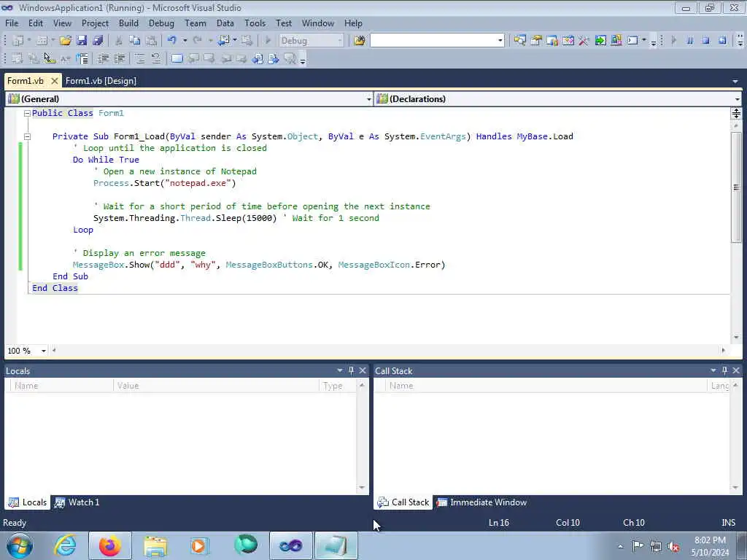
Task: Open the Locals window position dropdown arrow
Action: tap(340, 370)
